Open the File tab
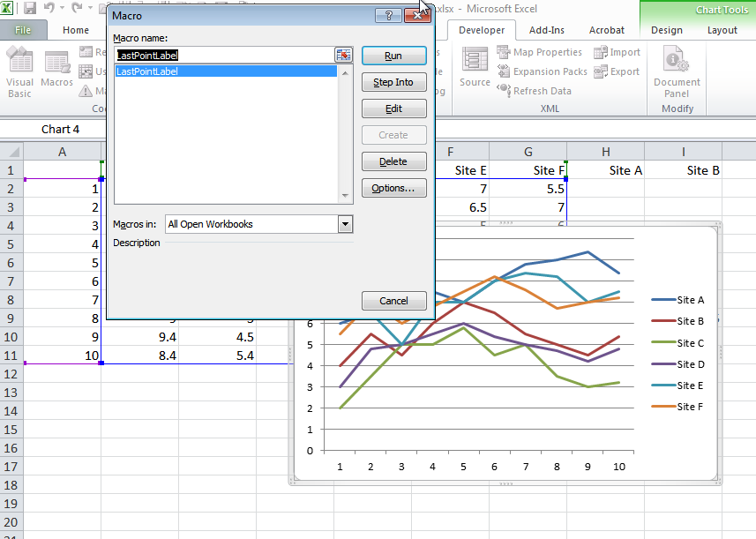The height and width of the screenshot is (539, 756). (23, 30)
